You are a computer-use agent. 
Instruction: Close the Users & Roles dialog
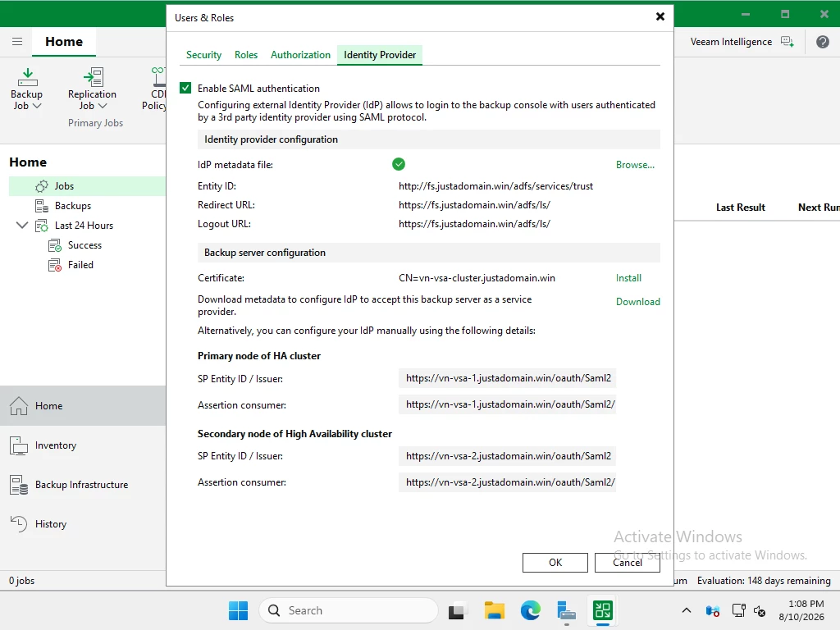click(x=660, y=16)
